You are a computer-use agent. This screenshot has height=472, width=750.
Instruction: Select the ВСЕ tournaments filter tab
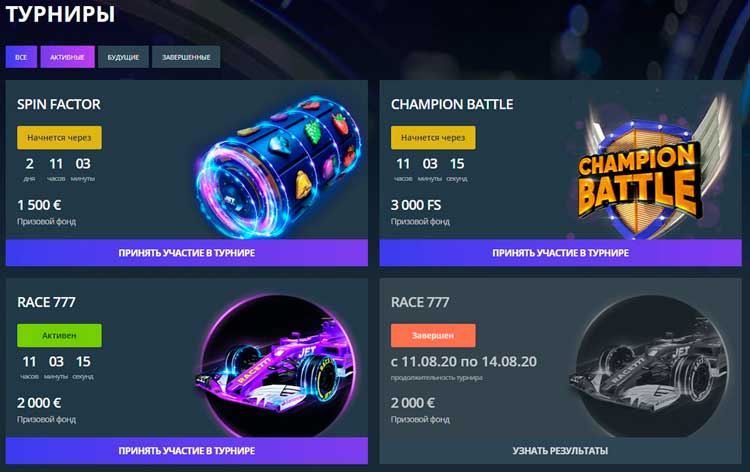coord(21,57)
